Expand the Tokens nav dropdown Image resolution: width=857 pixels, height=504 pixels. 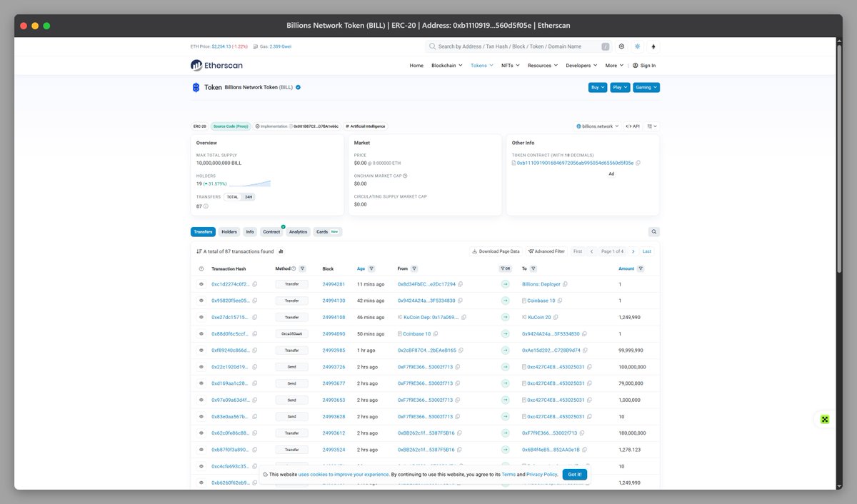click(483, 66)
